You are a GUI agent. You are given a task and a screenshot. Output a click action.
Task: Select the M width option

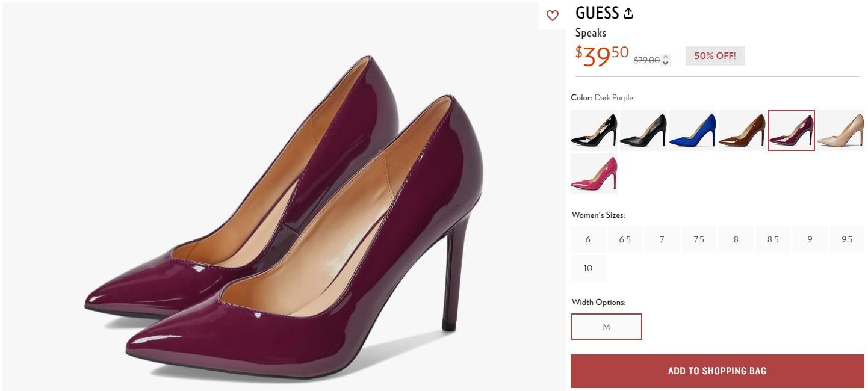(606, 327)
